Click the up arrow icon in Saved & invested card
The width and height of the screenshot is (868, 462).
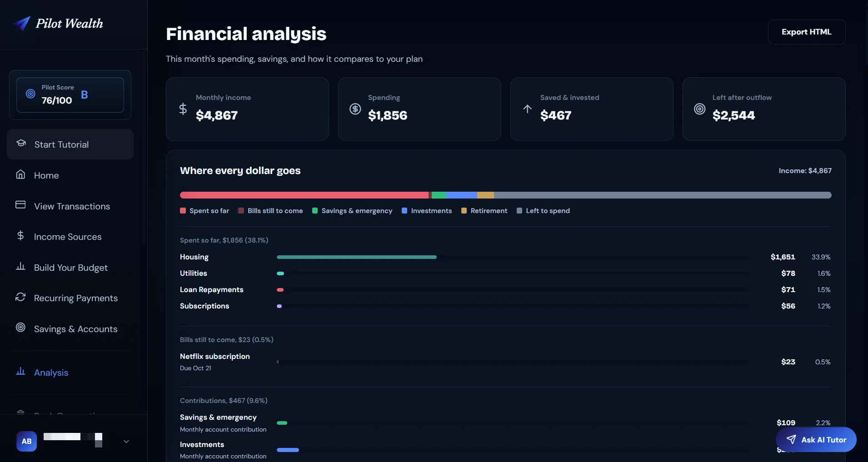point(527,109)
